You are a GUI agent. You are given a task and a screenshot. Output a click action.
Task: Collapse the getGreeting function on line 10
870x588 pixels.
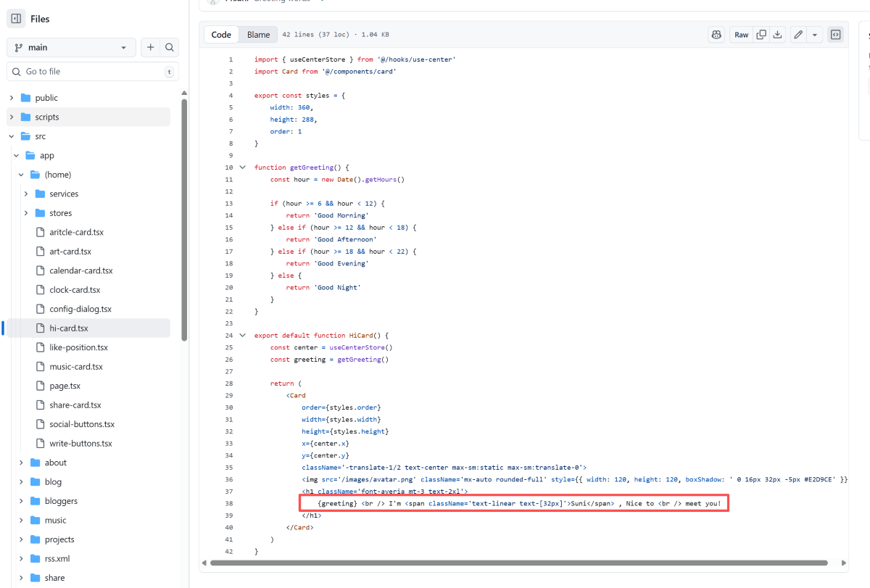click(x=243, y=167)
